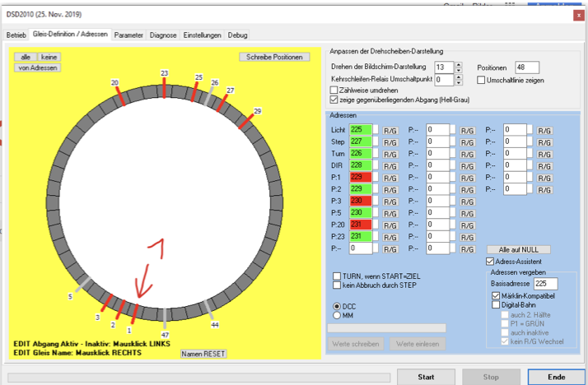Switch to the Parameter tab
Image resolution: width=588 pixels, height=385 pixels.
click(128, 35)
